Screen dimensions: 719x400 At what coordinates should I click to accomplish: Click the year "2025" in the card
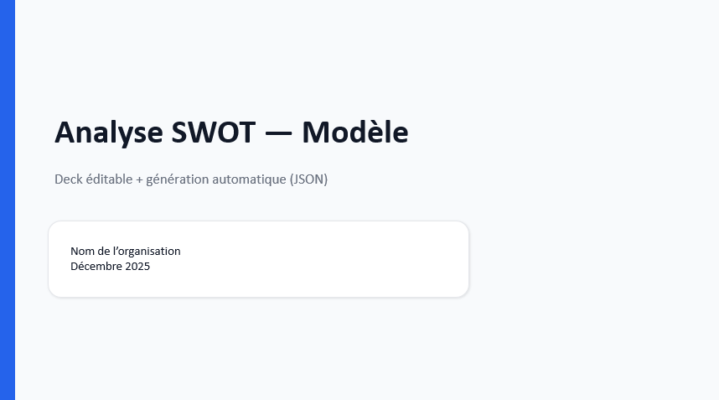pos(137,267)
